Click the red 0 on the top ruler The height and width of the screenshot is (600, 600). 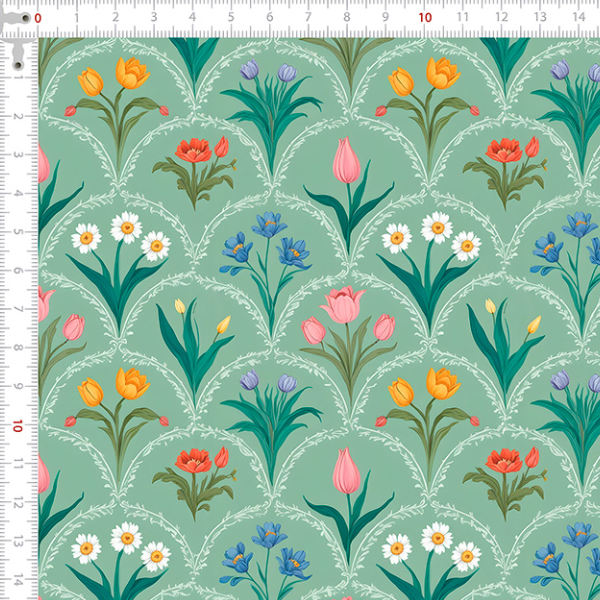click(x=38, y=18)
